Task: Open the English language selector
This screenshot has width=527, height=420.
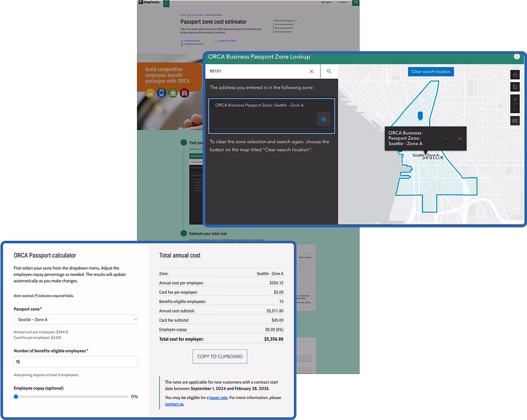Action: pyautogui.click(x=326, y=2)
